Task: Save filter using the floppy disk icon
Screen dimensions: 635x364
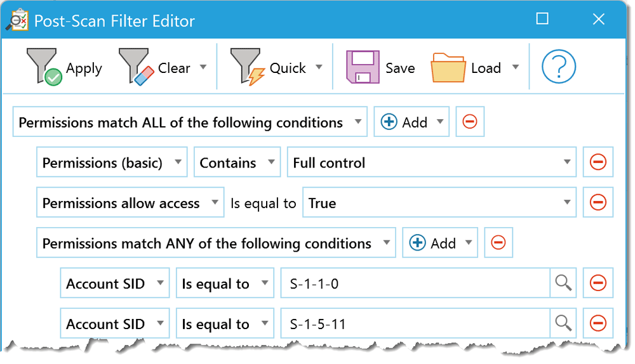Action: 363,67
